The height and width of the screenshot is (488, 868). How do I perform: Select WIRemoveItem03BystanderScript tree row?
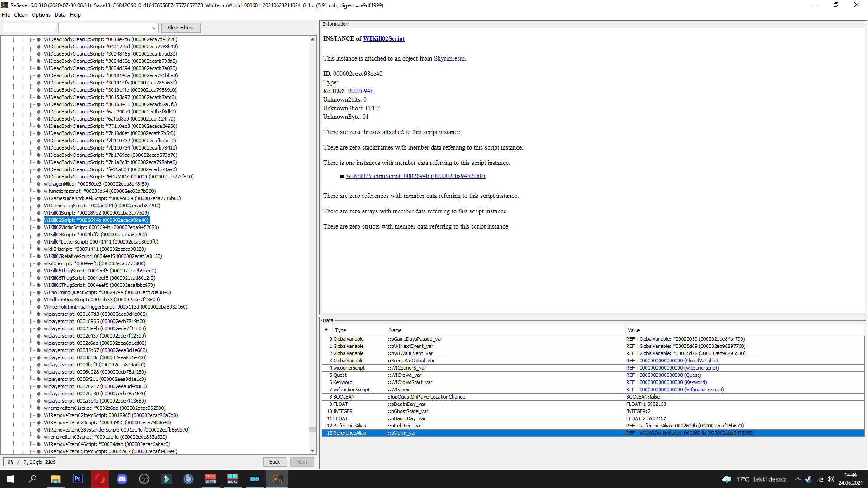coord(117,430)
